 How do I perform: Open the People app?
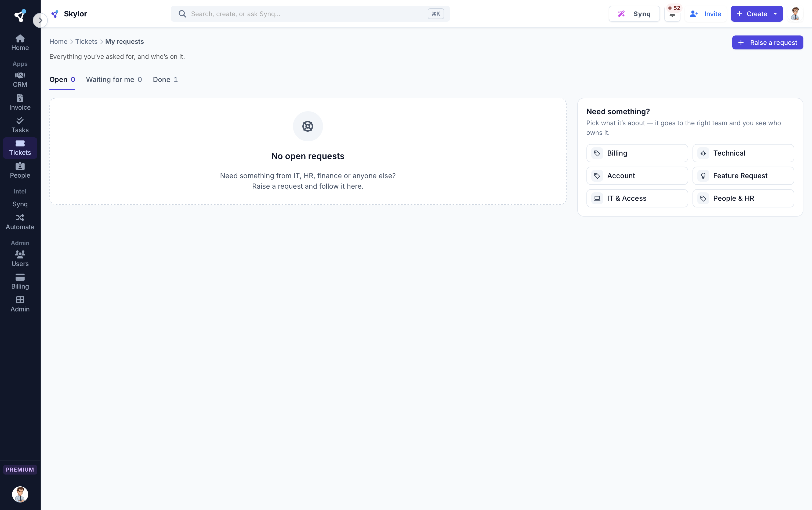coord(20,170)
